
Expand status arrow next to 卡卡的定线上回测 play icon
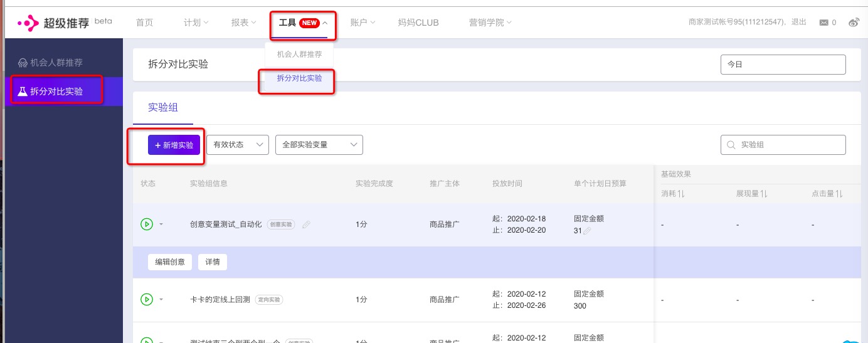(161, 300)
